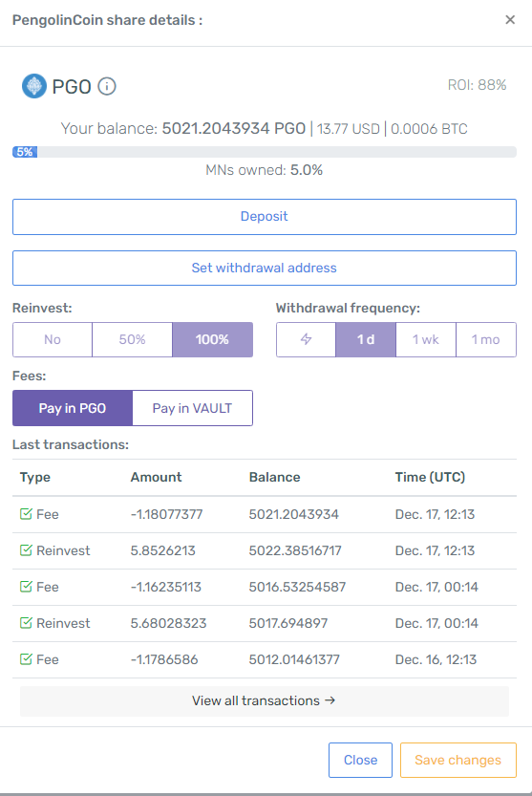Choose 1 d withdrawal frequency
532x796 pixels.
tap(366, 339)
